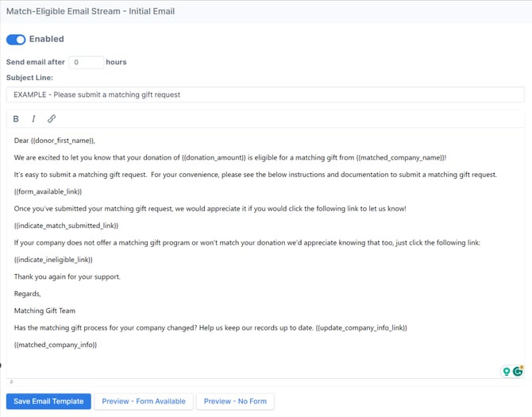Image resolution: width=532 pixels, height=417 pixels.
Task: Click the {{update_company_info_link}} placeholder text
Action: [x=360, y=327]
